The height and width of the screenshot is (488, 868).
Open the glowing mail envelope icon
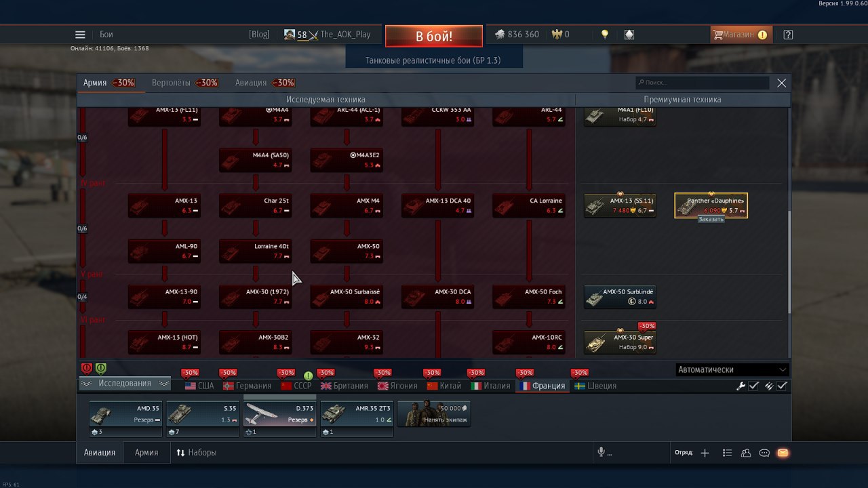pos(783,453)
